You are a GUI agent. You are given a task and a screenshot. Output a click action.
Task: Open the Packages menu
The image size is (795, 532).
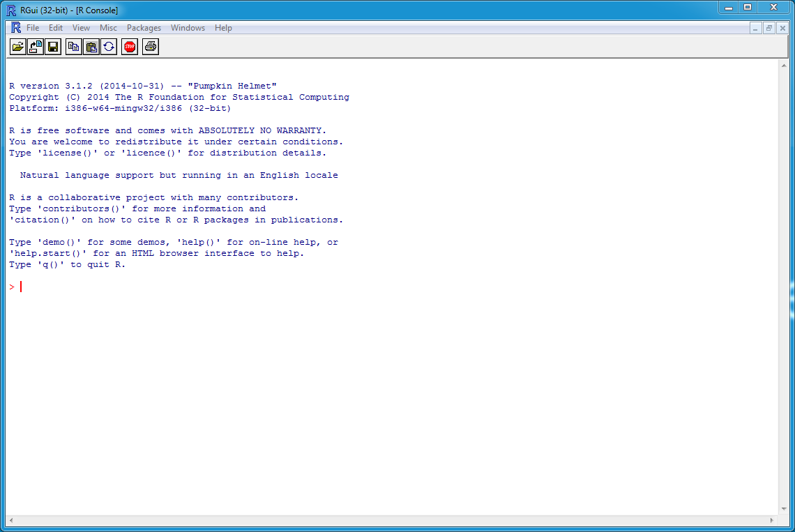[144, 28]
